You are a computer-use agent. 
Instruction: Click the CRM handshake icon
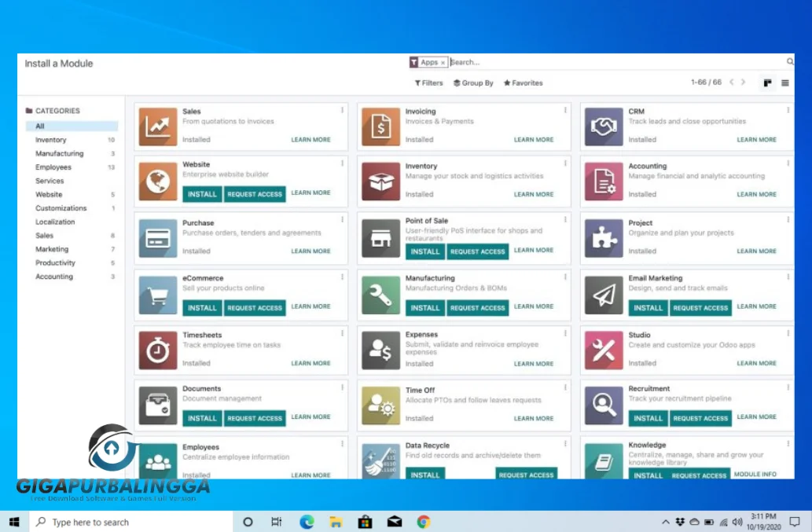[604, 127]
